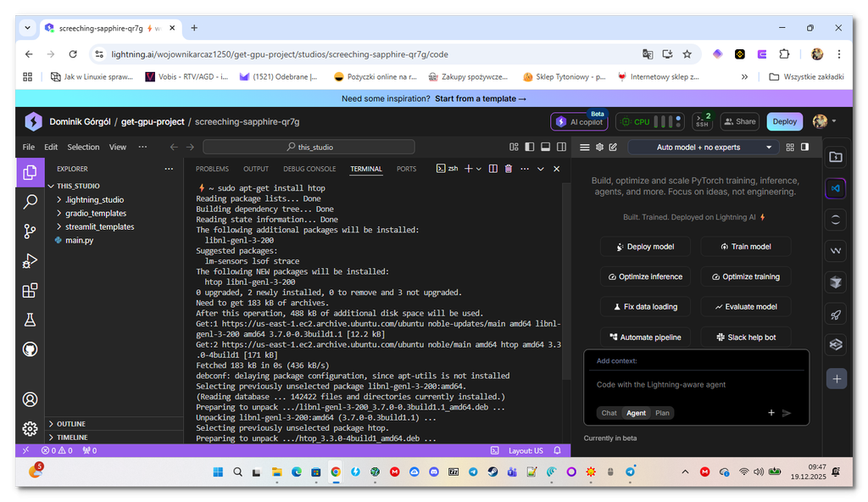Screen dimensions: 868x502
Task: Open the Studio files folder icon in right rail
Action: tap(836, 158)
